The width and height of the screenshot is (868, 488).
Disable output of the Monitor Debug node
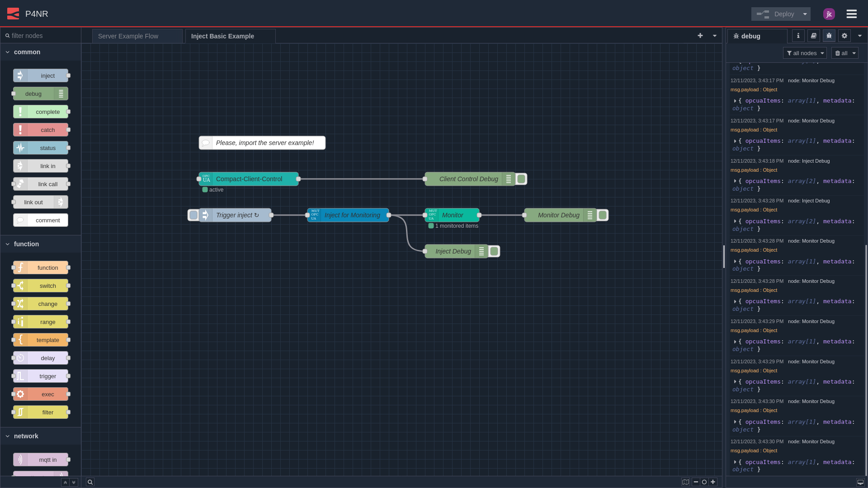coord(603,215)
